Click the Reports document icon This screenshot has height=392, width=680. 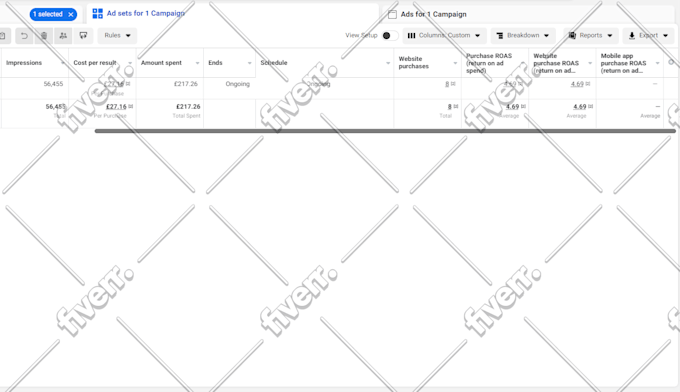point(572,36)
